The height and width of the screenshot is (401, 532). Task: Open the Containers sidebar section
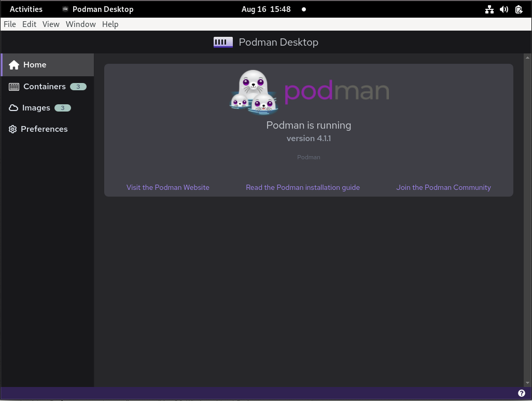pos(48,87)
